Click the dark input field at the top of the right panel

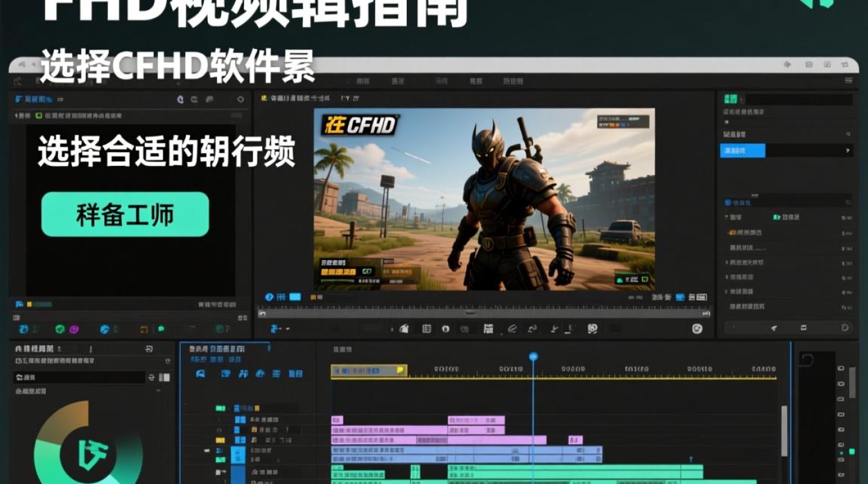(799, 99)
